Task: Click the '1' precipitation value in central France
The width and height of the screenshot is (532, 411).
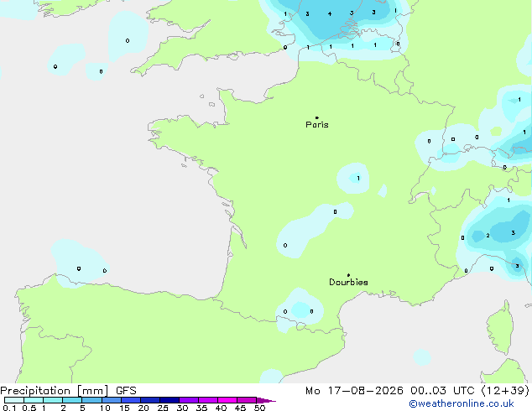Action: [x=358, y=179]
